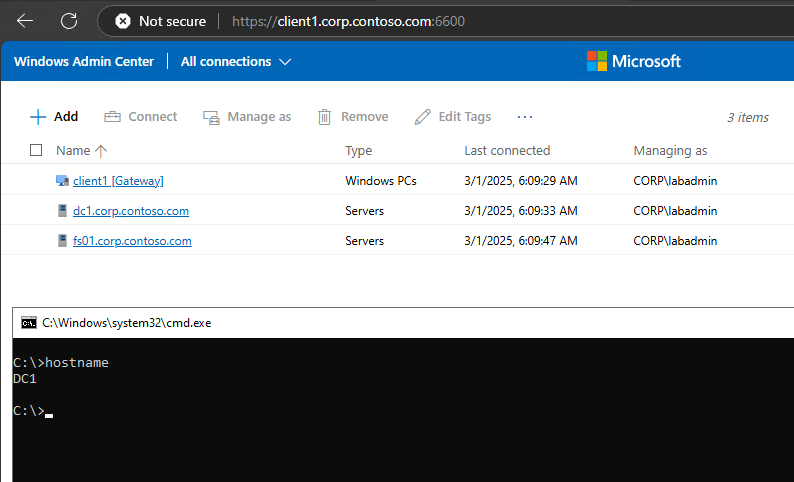
Task: Click the Not secure warning badge
Action: (x=160, y=21)
